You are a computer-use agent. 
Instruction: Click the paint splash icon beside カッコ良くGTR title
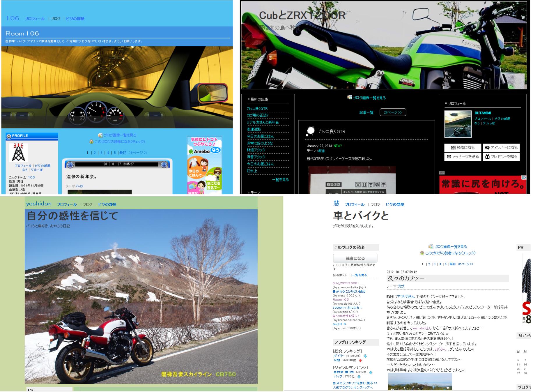(310, 131)
